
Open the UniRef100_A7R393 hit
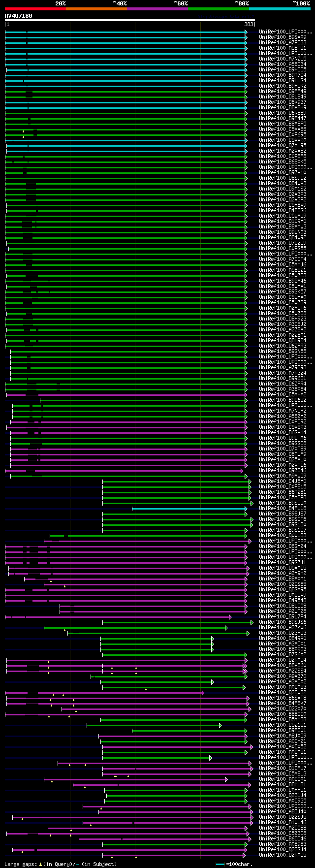[283, 367]
